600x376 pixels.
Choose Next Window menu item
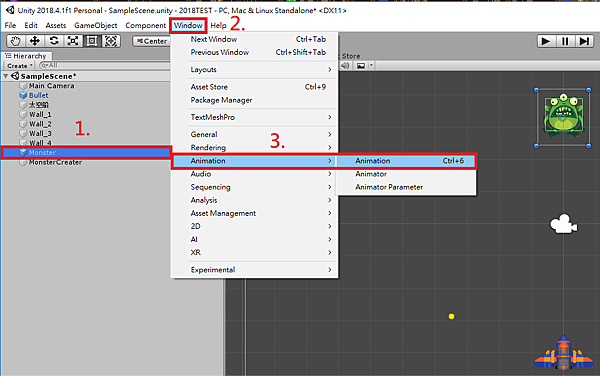[x=254, y=39]
